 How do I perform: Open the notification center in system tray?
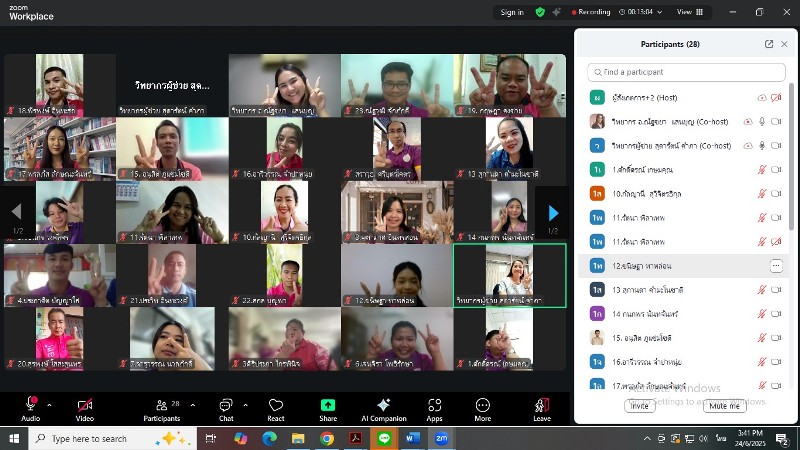click(782, 438)
